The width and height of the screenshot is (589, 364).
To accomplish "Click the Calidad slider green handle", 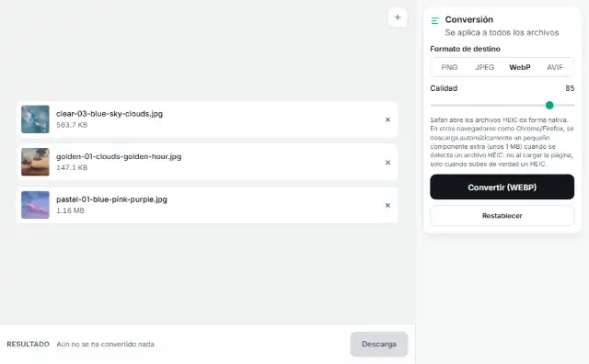I will click(549, 105).
